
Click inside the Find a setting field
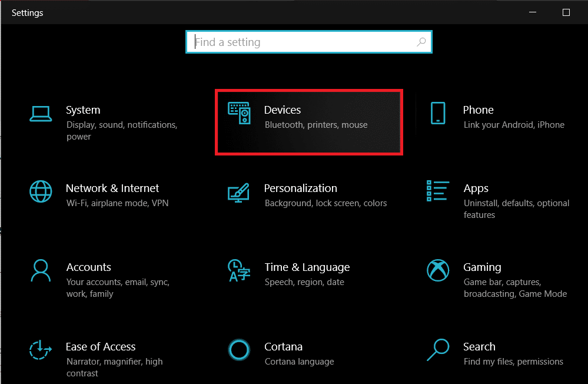point(294,42)
